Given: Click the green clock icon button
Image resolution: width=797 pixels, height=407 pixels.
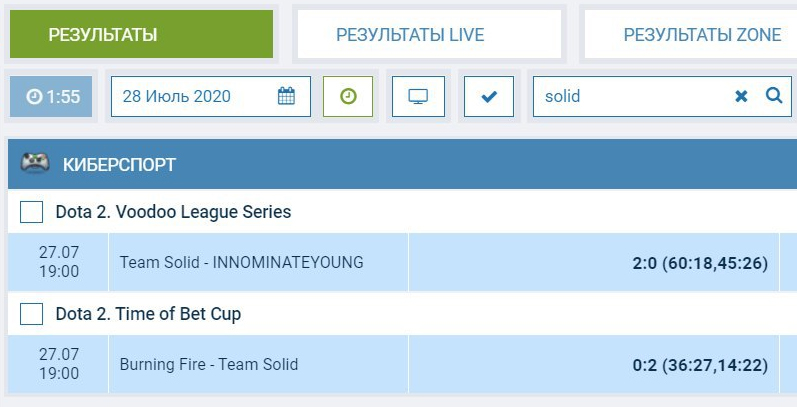Looking at the screenshot, I should pyautogui.click(x=348, y=97).
